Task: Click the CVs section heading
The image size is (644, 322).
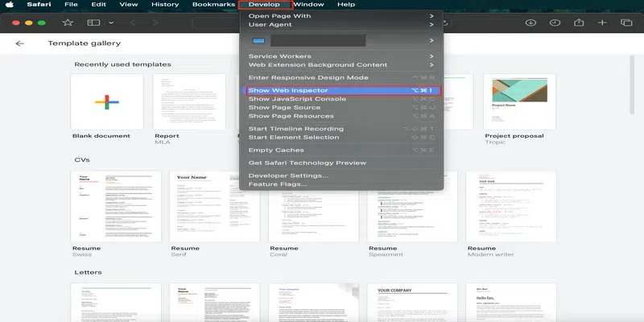Action: 82,159
